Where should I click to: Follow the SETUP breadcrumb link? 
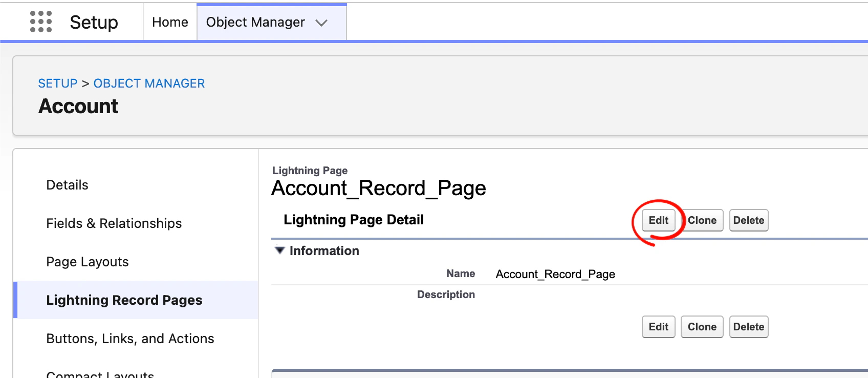58,83
